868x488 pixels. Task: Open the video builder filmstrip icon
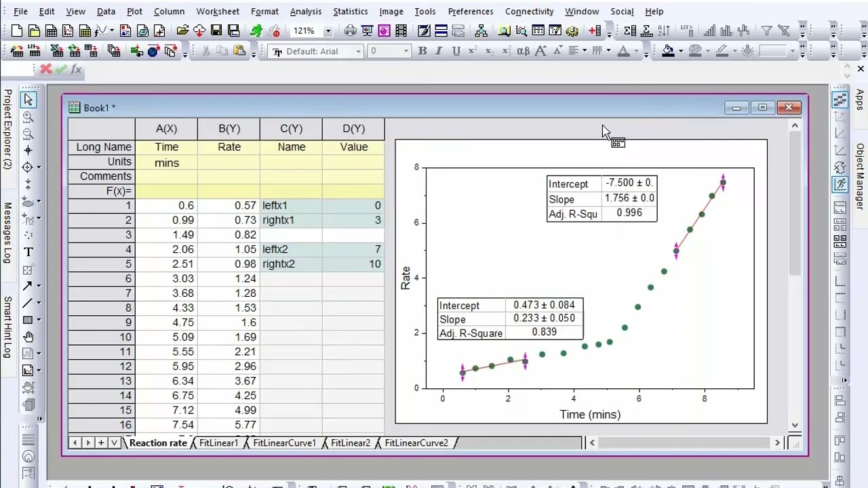click(401, 30)
